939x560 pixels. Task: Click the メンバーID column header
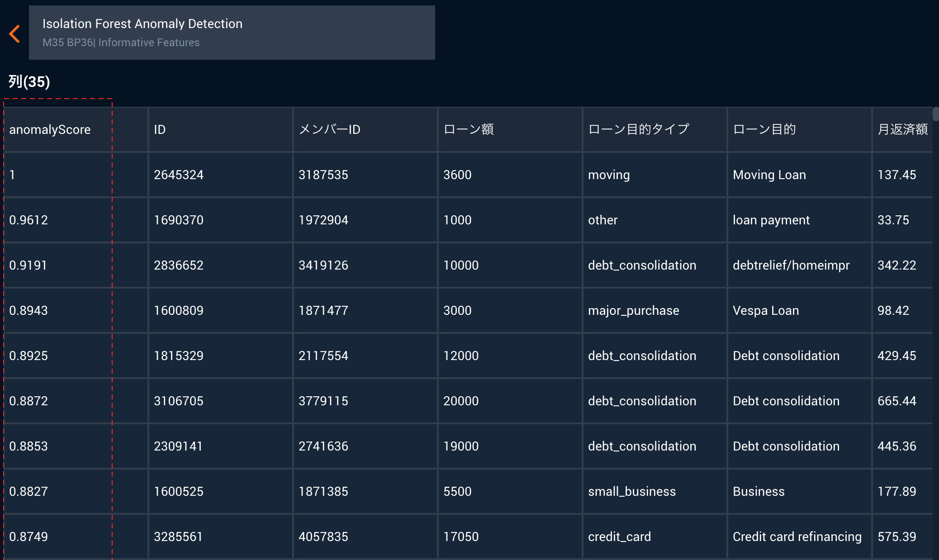pyautogui.click(x=329, y=129)
